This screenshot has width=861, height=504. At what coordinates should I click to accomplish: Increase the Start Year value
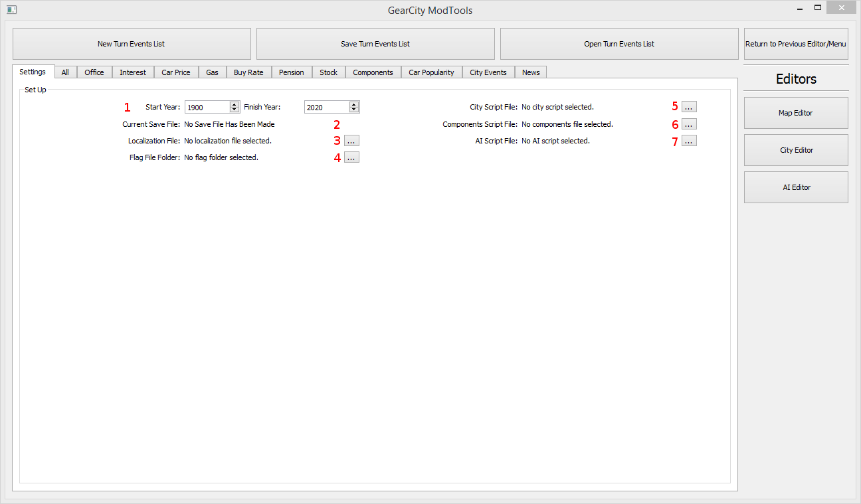coord(234,104)
